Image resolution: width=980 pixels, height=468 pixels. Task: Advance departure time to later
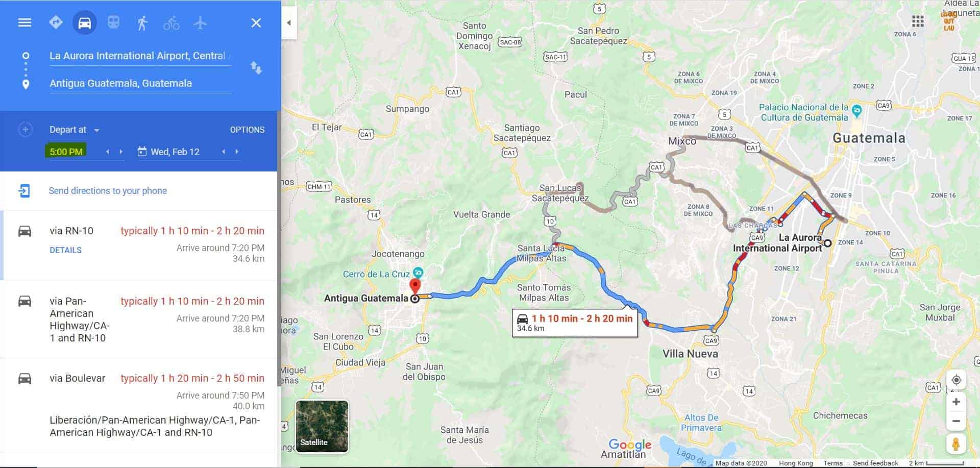(x=121, y=152)
